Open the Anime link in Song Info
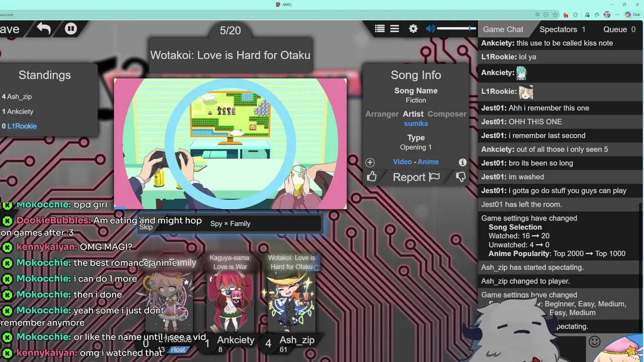The image size is (644, 362). (428, 162)
